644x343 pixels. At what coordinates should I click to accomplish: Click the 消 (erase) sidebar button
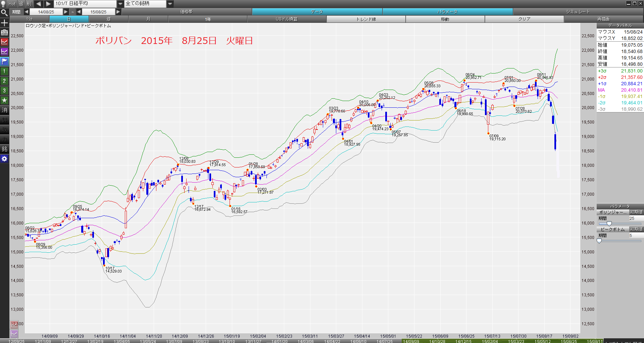4,110
